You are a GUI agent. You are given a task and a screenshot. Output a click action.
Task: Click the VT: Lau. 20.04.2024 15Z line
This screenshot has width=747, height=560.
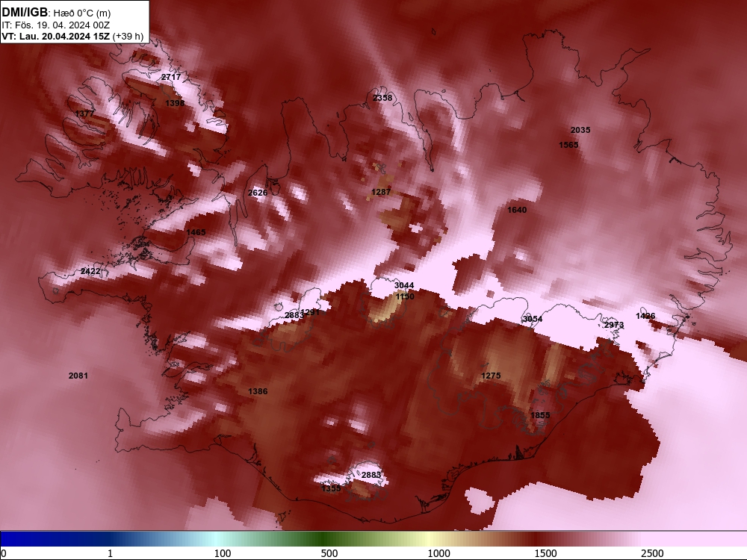point(56,37)
